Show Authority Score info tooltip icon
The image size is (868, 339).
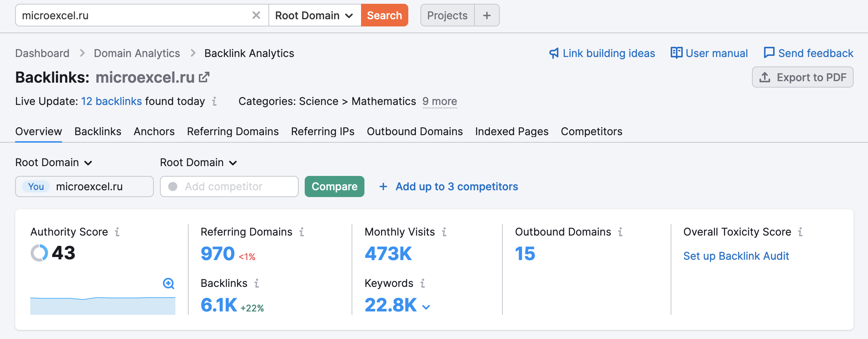click(117, 232)
